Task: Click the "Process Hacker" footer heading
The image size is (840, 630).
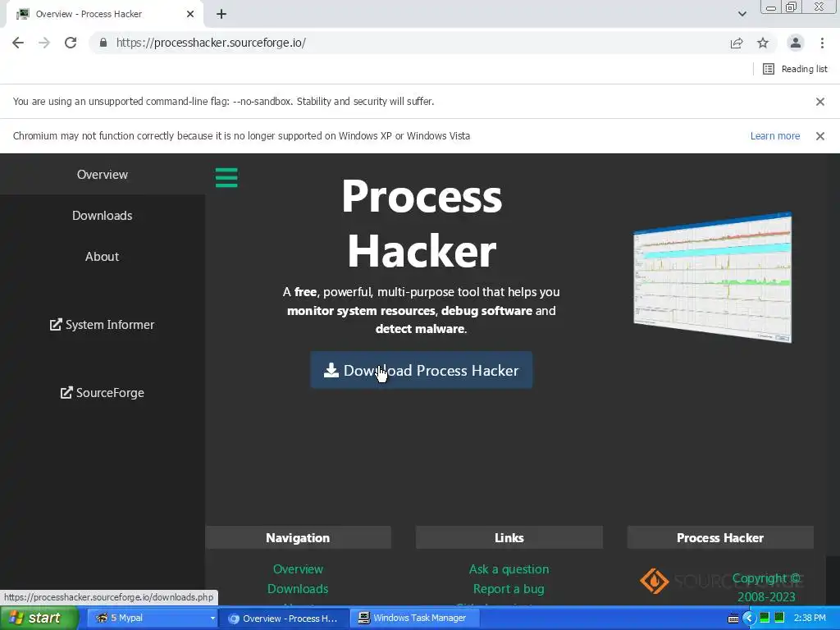Action: [720, 538]
